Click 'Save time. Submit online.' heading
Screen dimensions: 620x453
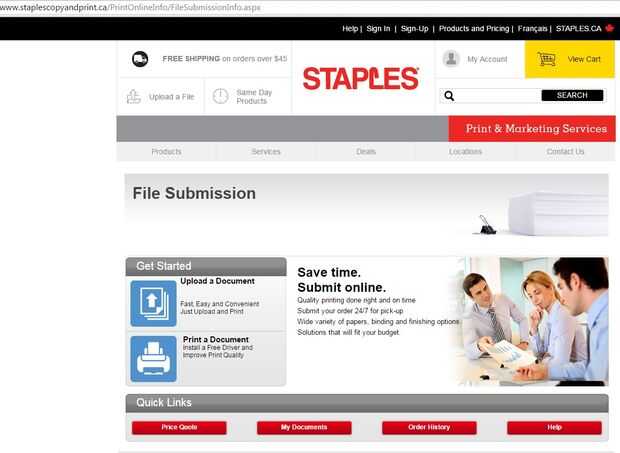[342, 280]
